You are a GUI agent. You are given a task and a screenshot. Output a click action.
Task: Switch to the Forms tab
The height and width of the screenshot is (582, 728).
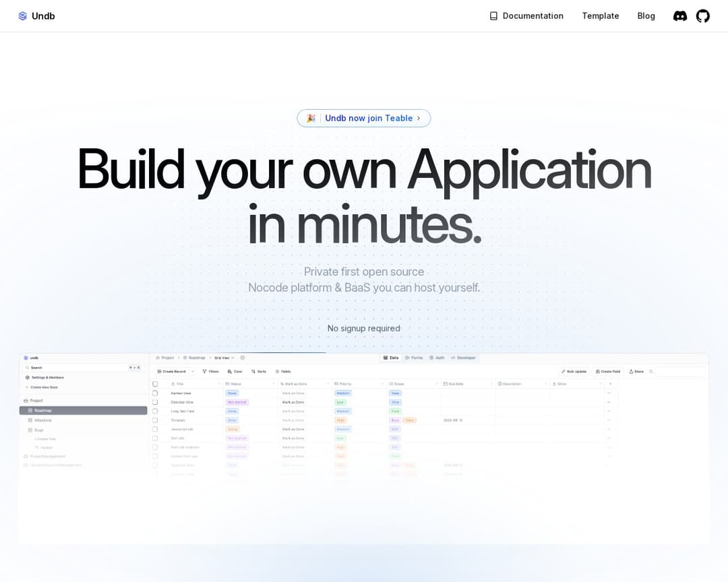click(x=413, y=358)
